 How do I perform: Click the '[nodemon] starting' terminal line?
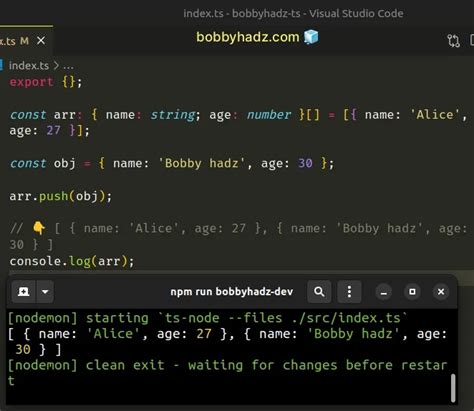[207, 318]
